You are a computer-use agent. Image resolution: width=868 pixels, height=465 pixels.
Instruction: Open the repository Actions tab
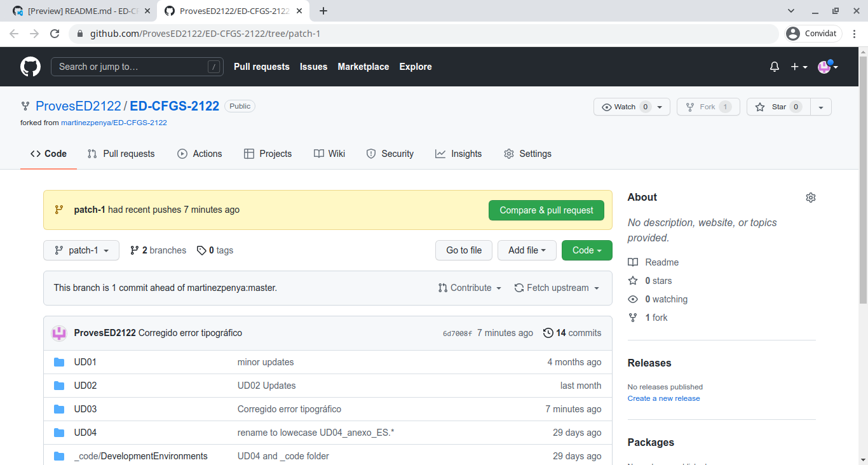(x=200, y=154)
